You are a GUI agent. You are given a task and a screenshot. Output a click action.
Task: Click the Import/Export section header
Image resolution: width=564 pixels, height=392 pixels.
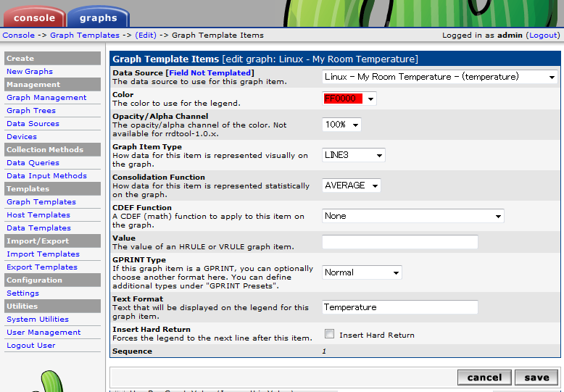click(x=52, y=241)
